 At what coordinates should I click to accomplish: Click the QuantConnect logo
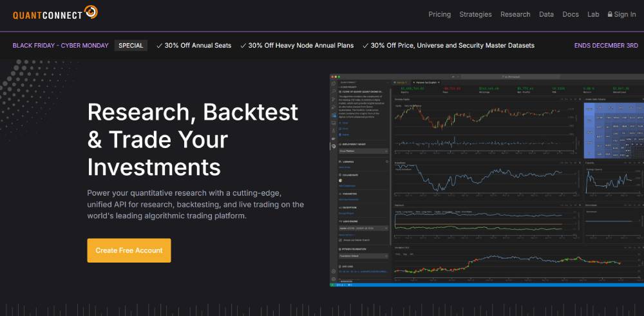coord(55,13)
